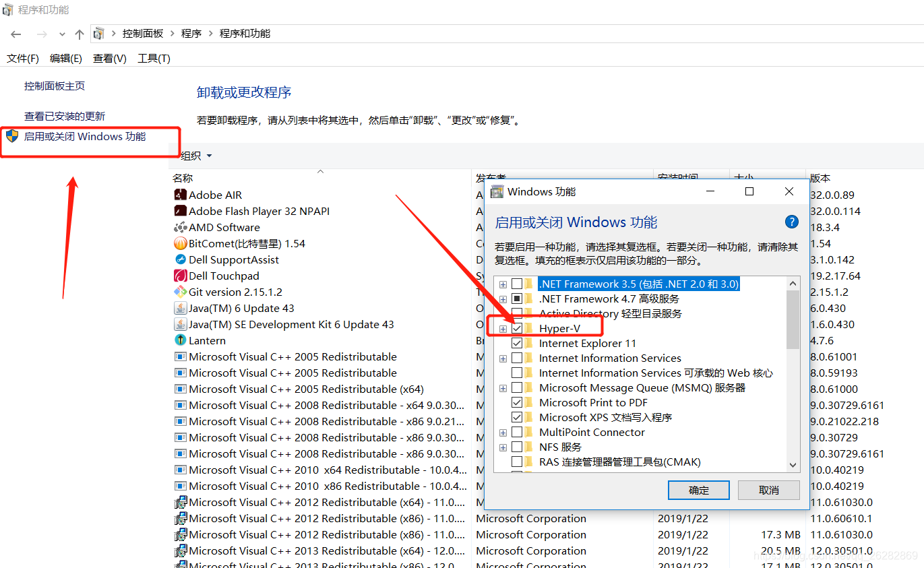Screen dimensions: 924x568
Task: Click the Adobe Flash Player 32 NPAPI icon
Action: [x=180, y=211]
